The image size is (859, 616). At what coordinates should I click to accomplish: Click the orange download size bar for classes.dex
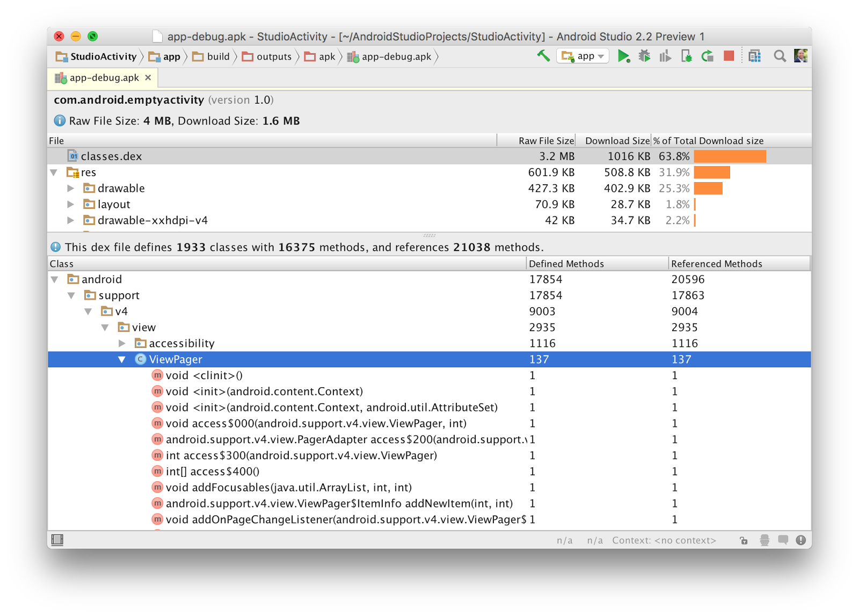click(x=730, y=156)
